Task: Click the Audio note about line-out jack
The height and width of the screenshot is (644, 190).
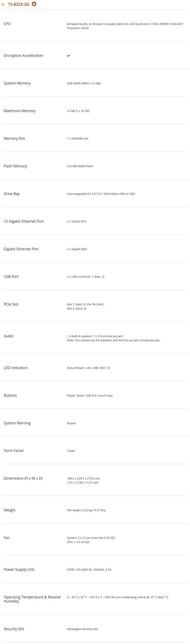Action: (113, 340)
